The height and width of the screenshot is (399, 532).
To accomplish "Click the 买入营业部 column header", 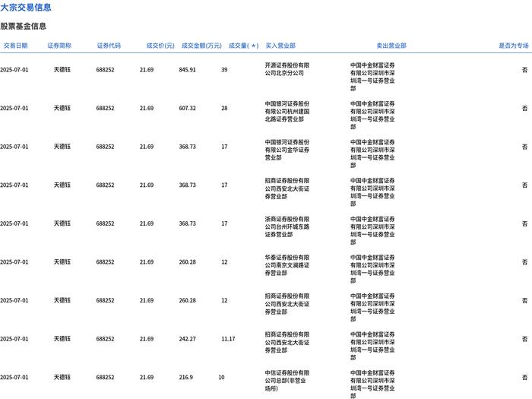I will click(x=280, y=46).
